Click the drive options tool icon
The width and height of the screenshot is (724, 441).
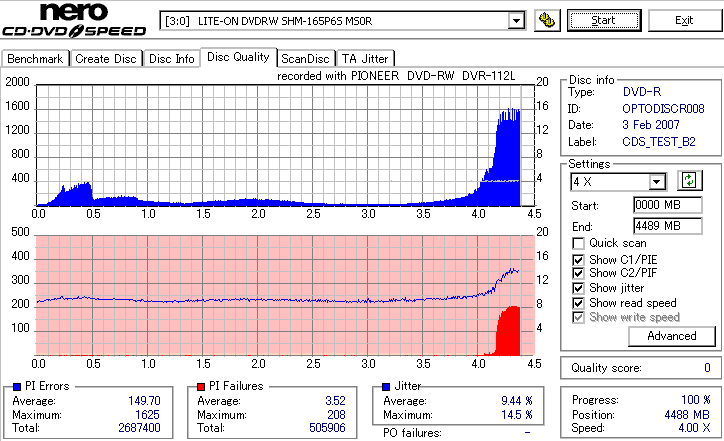pyautogui.click(x=547, y=21)
